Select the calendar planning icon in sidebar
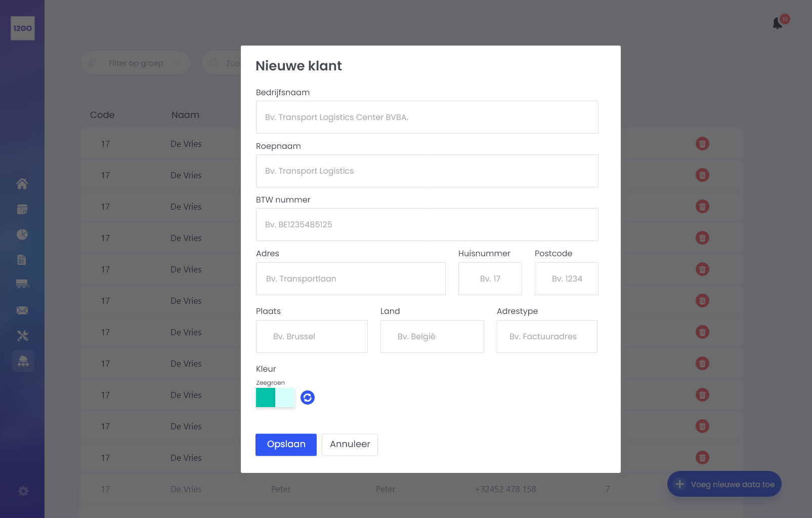The width and height of the screenshot is (812, 518). pos(22,209)
